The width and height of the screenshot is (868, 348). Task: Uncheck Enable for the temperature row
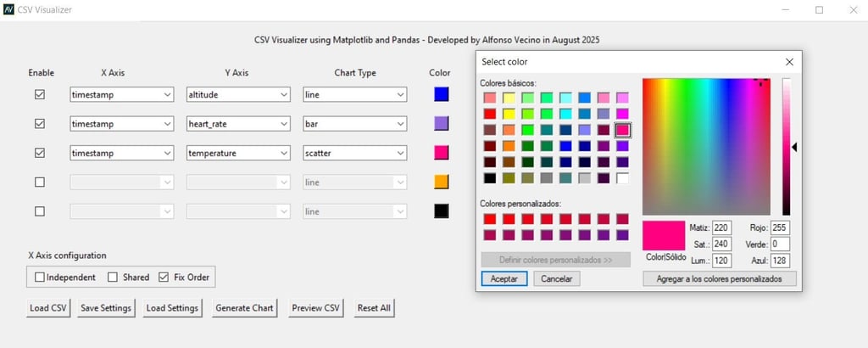(x=40, y=153)
